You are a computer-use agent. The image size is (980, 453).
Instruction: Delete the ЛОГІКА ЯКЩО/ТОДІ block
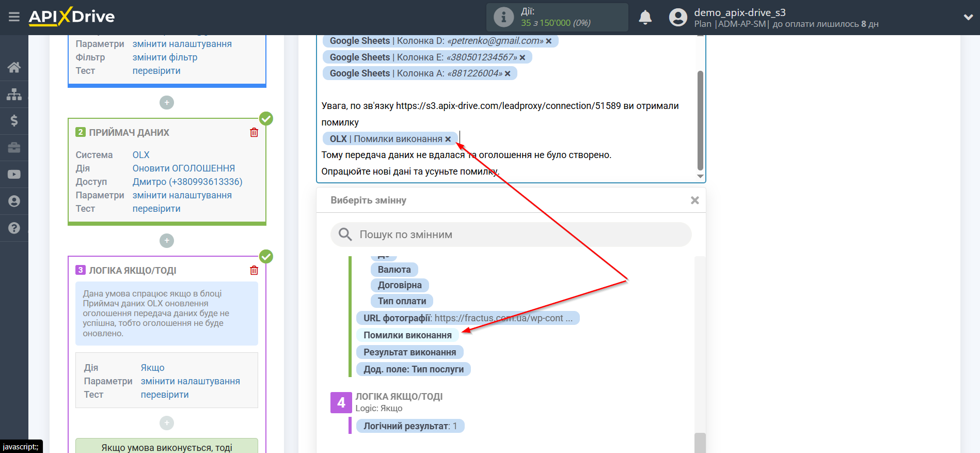pyautogui.click(x=254, y=271)
